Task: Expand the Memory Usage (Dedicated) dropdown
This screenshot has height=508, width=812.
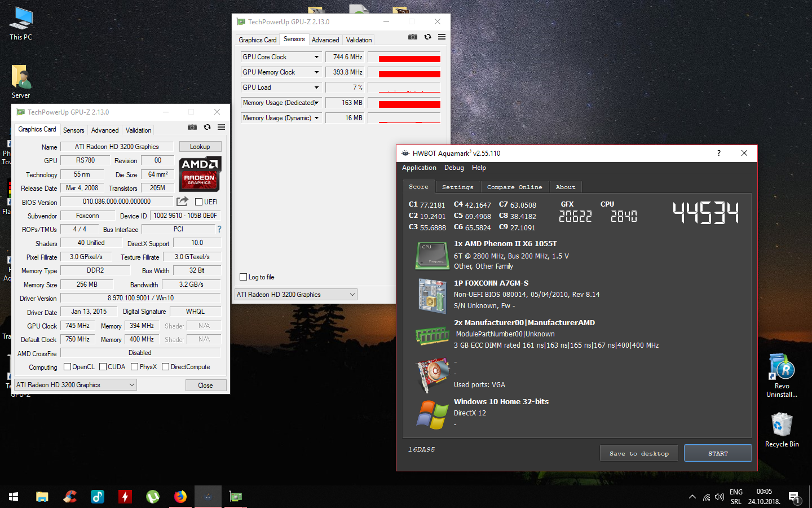Action: click(x=316, y=103)
